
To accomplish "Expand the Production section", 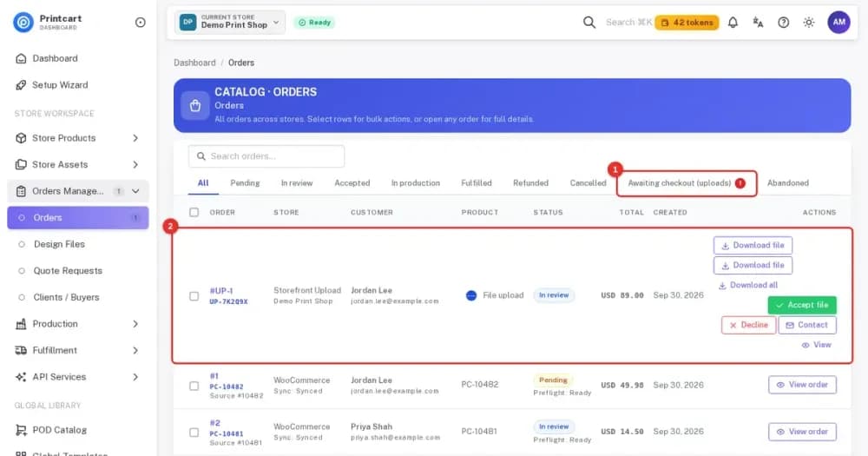I will click(x=77, y=324).
